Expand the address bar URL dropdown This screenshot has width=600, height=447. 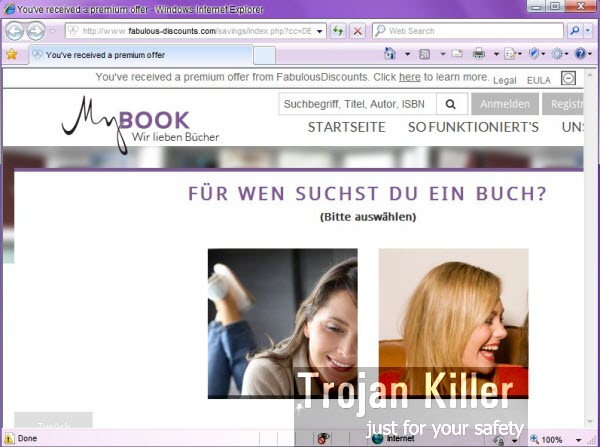coord(320,31)
